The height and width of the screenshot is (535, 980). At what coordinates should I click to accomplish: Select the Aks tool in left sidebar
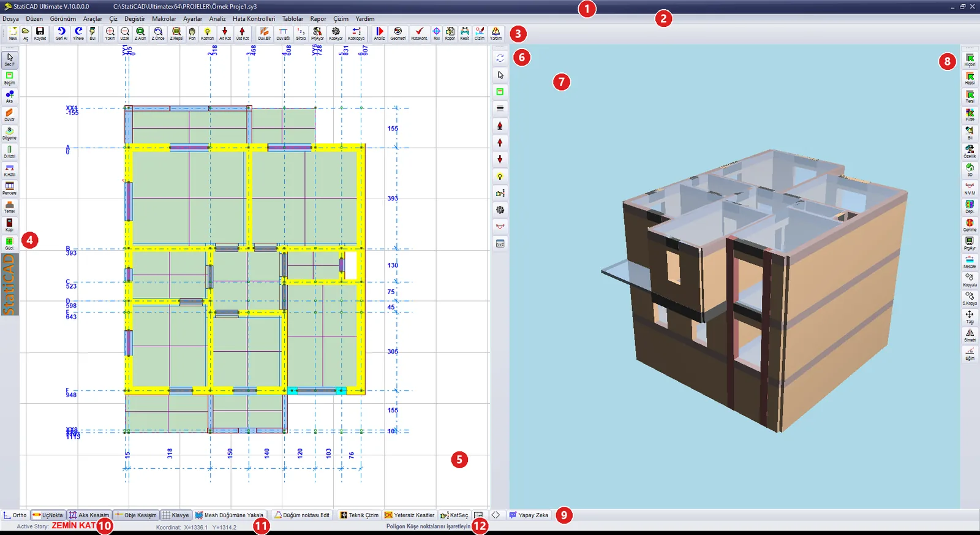click(x=10, y=96)
